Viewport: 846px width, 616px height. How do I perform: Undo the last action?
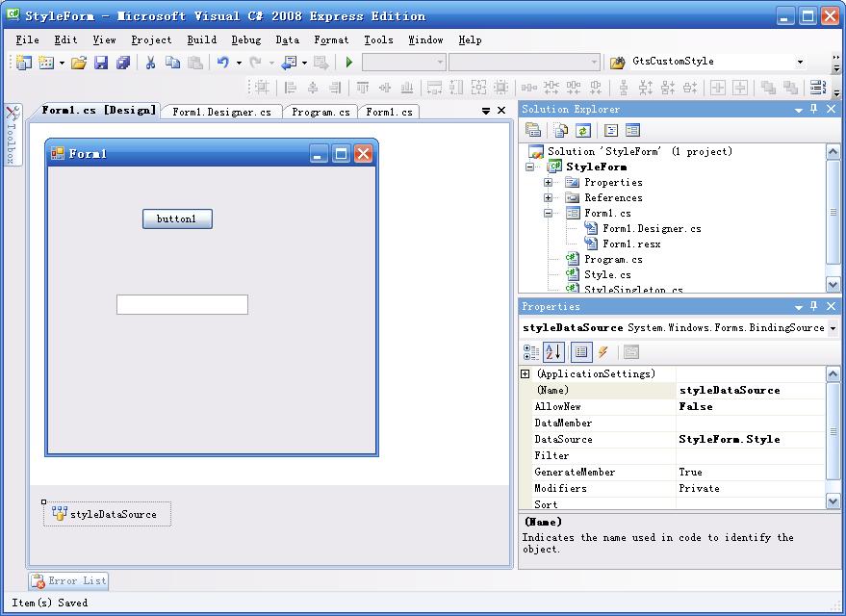[x=223, y=63]
